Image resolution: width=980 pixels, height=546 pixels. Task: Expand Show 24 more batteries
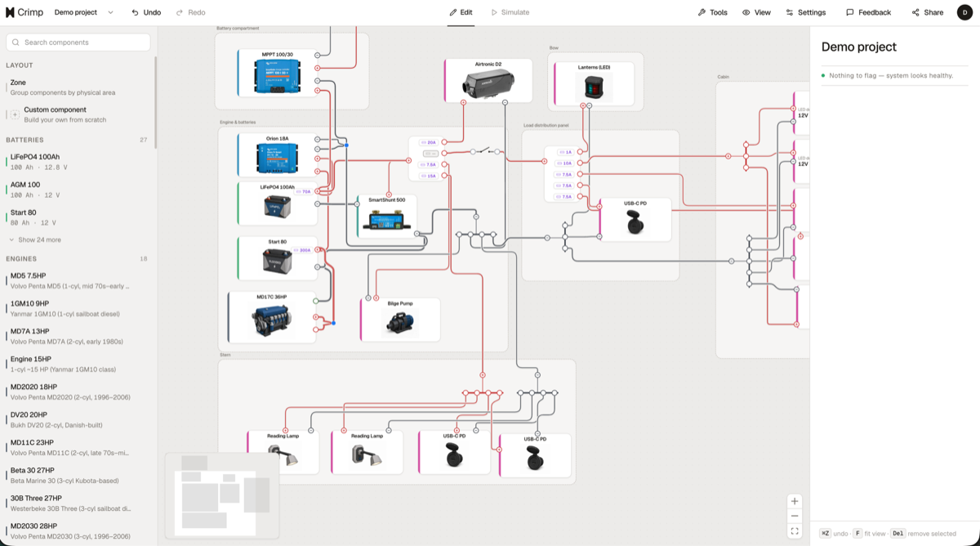35,239
